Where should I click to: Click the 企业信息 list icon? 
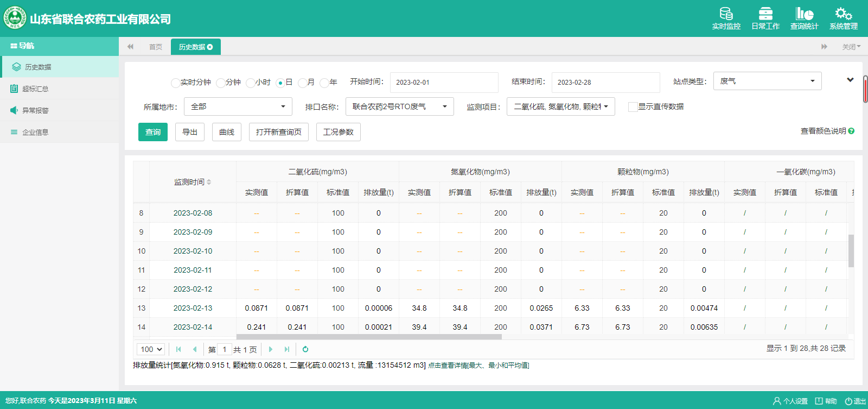click(14, 132)
